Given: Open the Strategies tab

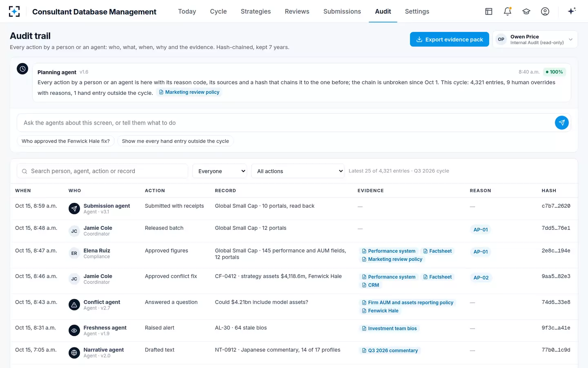Looking at the screenshot, I should [256, 11].
